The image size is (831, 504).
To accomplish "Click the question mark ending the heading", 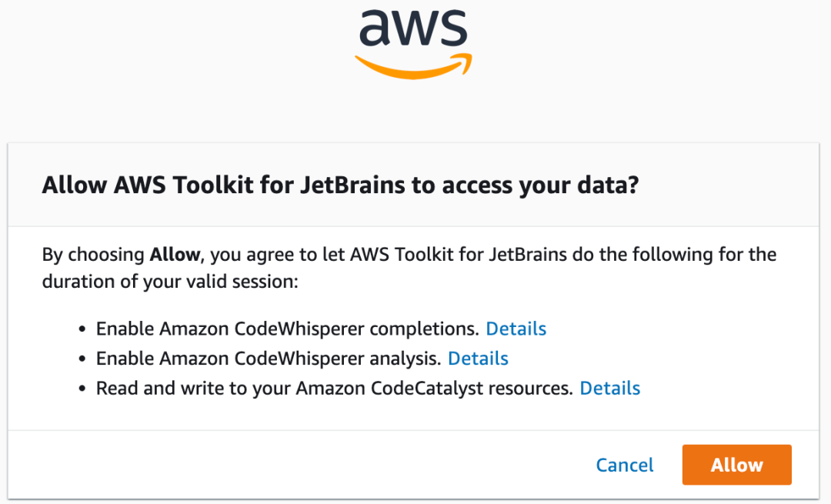I will [x=632, y=185].
